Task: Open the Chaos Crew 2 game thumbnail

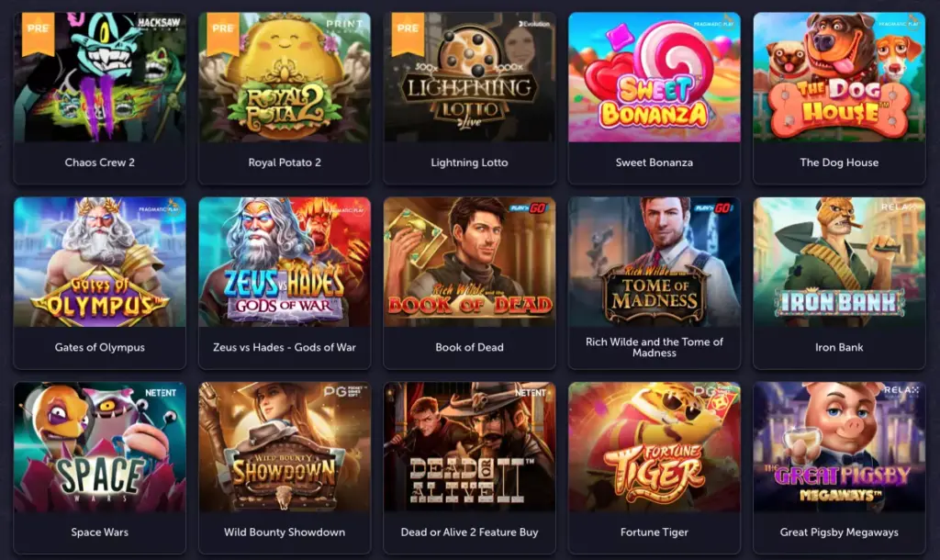Action: (x=99, y=77)
